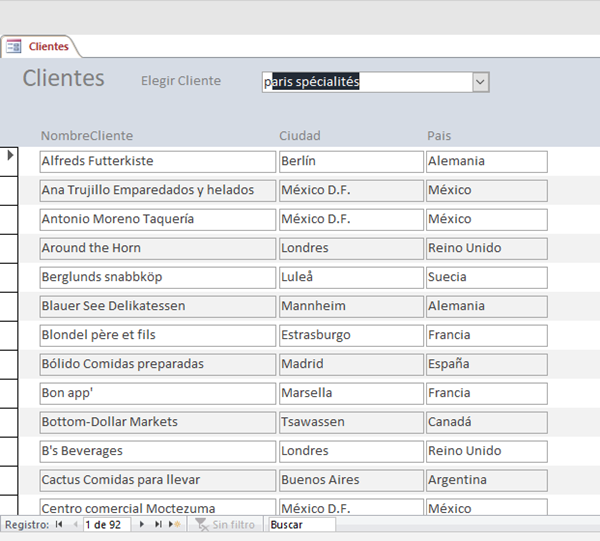Go to first record navigation button
This screenshot has height=541, width=600.
(x=59, y=524)
